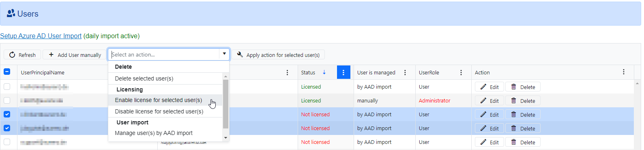The width and height of the screenshot is (644, 150).
Task: Open UserRole column options menu
Action: [x=461, y=72]
